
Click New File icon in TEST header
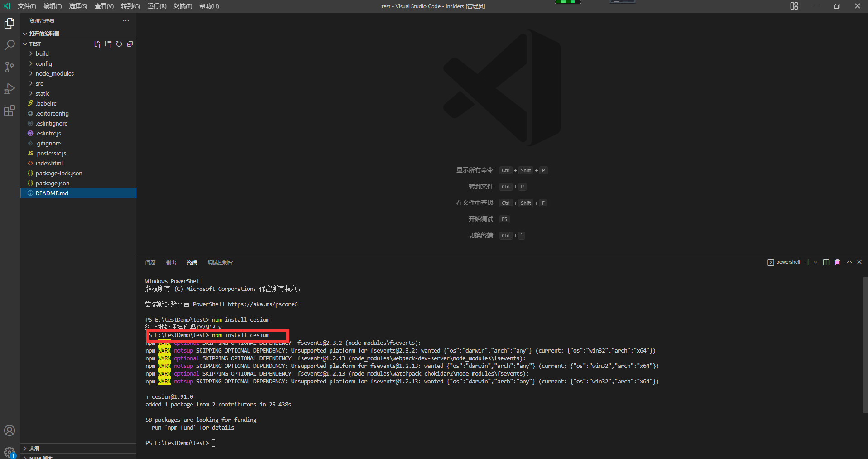pos(97,44)
